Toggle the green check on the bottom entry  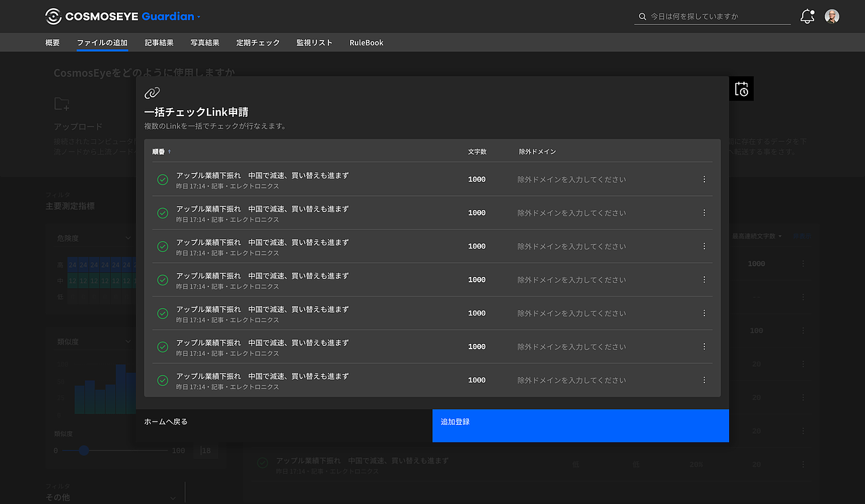click(x=162, y=380)
